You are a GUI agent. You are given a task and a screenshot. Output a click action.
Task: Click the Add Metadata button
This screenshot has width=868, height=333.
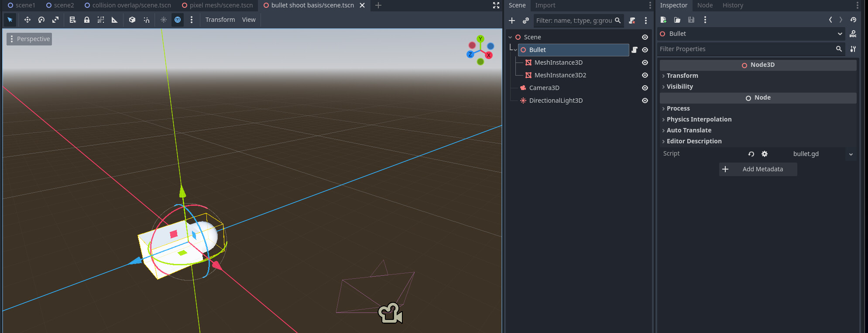pos(758,169)
